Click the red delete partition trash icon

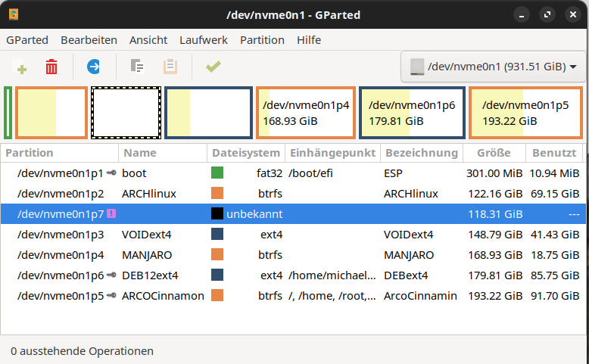51,67
